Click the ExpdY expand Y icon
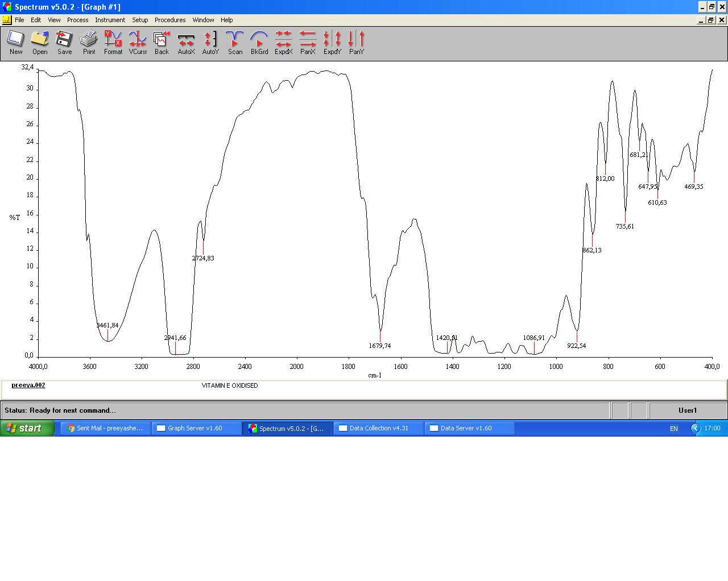Viewport: 728px width, 581px height. [332, 43]
